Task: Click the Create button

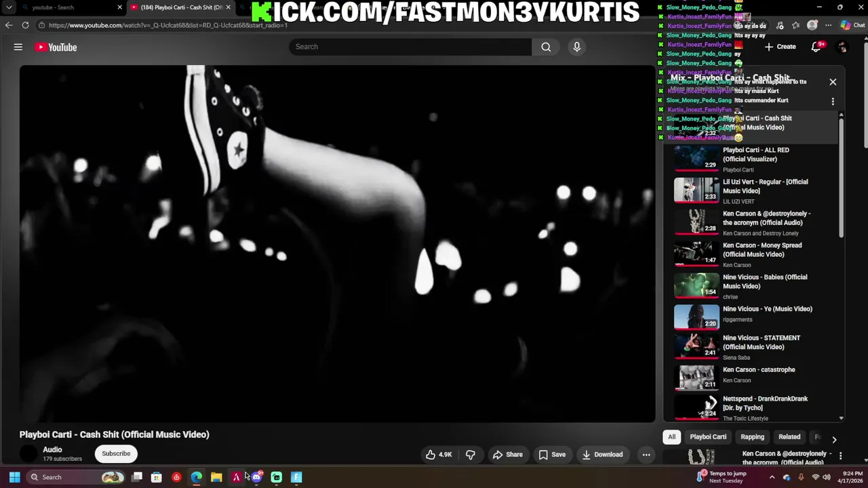Action: tap(780, 47)
